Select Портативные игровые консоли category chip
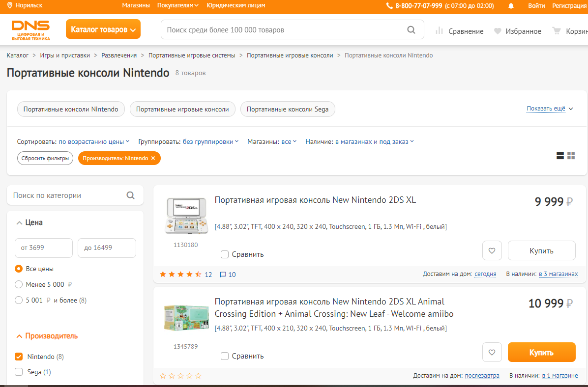Viewport: 588px width, 387px height. 182,109
